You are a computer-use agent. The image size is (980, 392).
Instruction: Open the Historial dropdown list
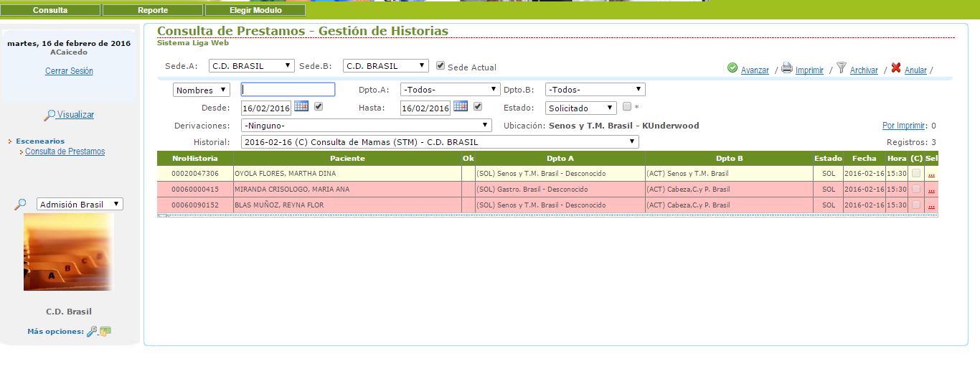tap(440, 142)
